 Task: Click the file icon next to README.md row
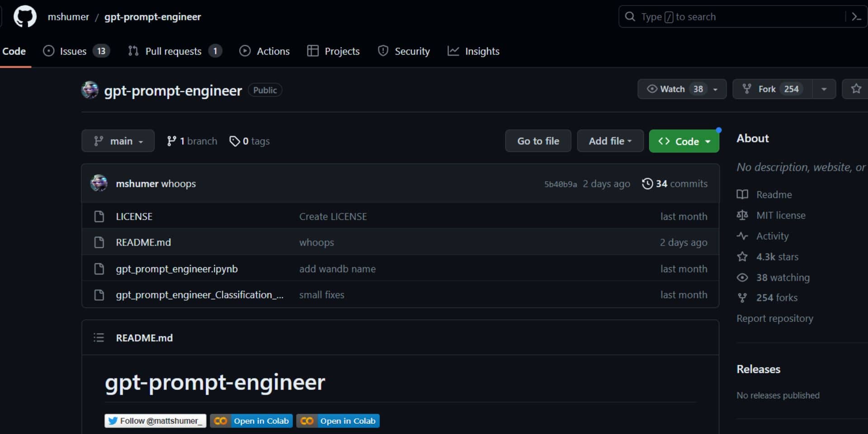click(99, 242)
